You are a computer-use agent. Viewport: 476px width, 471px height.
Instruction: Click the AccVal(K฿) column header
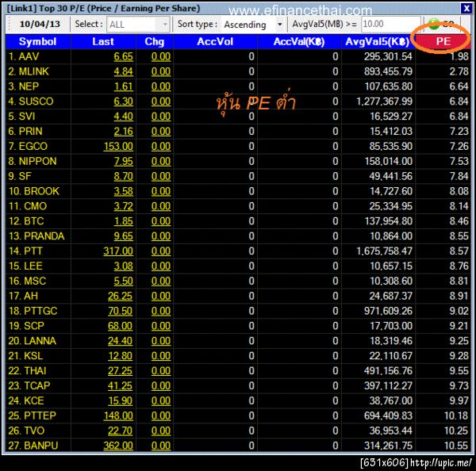pos(299,41)
